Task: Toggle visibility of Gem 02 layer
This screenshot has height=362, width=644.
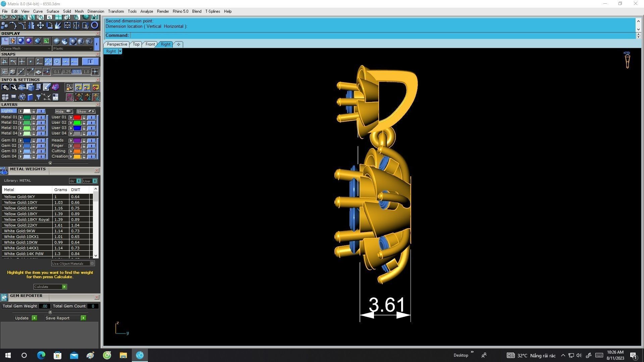Action: (41, 146)
